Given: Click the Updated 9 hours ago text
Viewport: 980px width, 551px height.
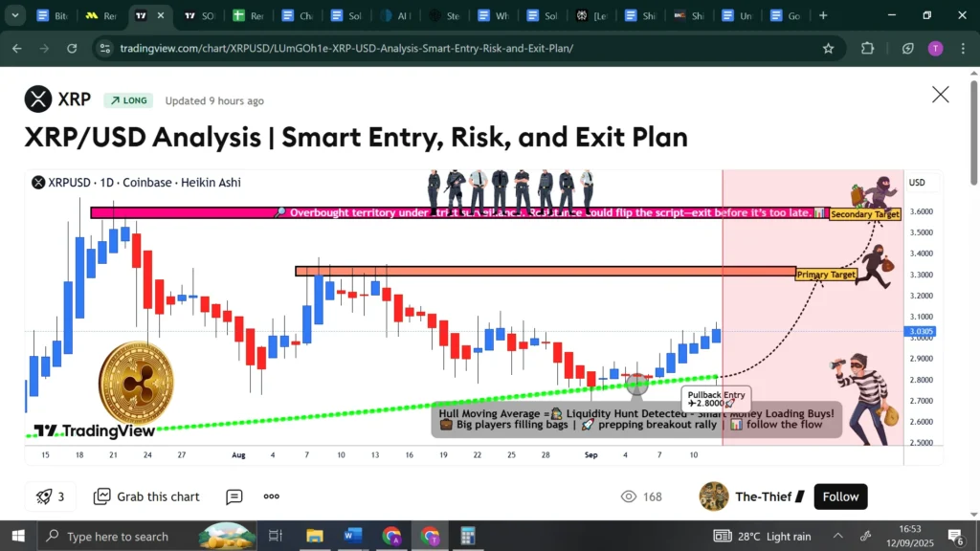Looking at the screenshot, I should pyautogui.click(x=214, y=100).
